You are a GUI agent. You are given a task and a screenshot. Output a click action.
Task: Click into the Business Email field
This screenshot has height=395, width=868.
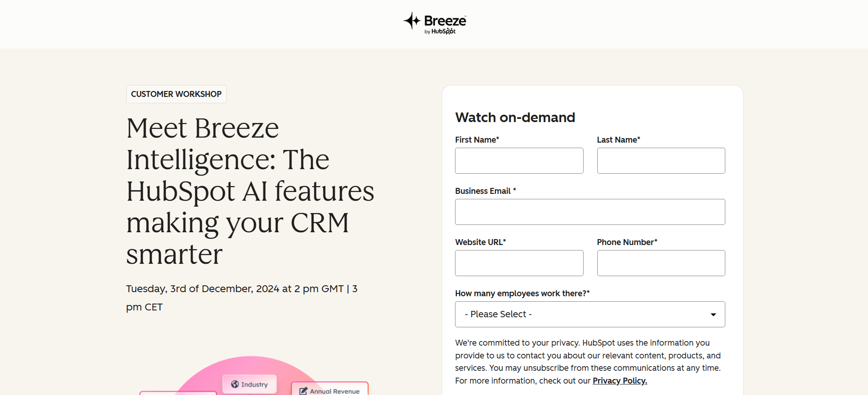[x=590, y=212]
